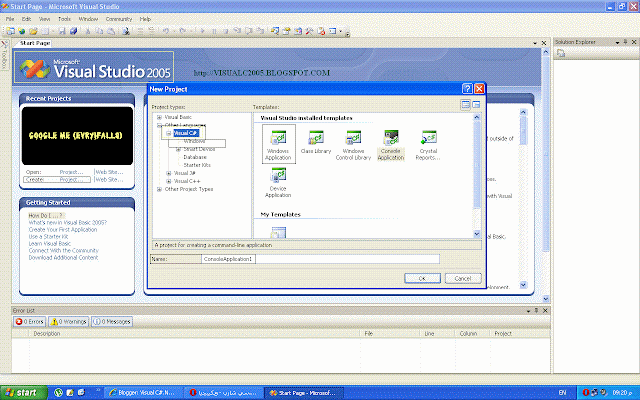Expand the Visual C++ tree node
Viewport: 640px width, 400px height.
[x=169, y=181]
